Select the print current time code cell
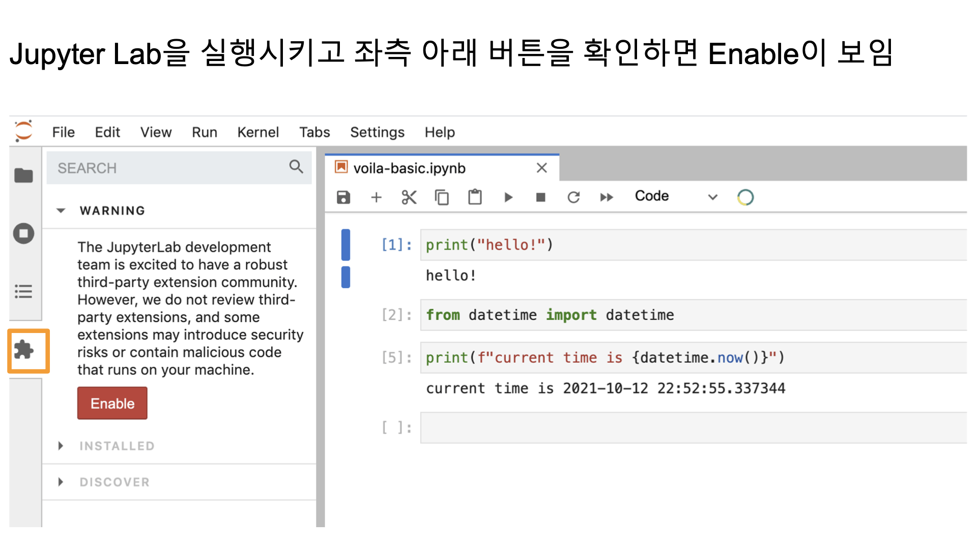 (693, 358)
